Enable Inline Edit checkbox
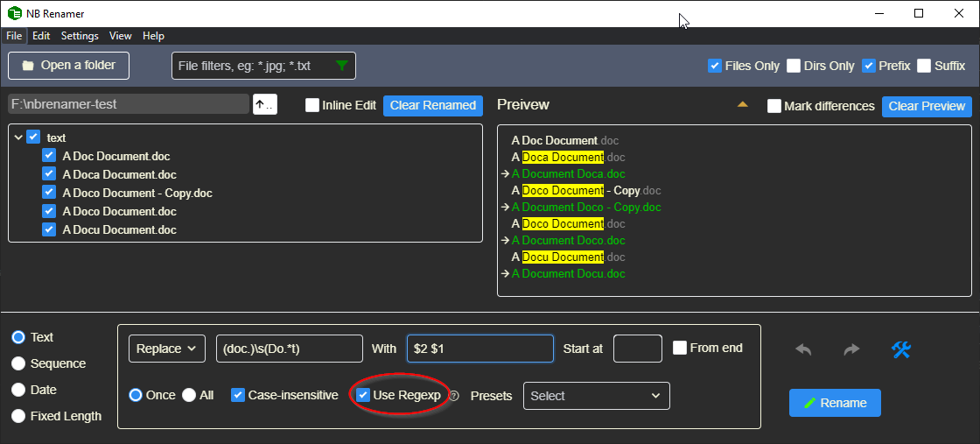Screen dimensions: 980x444 pyautogui.click(x=312, y=105)
